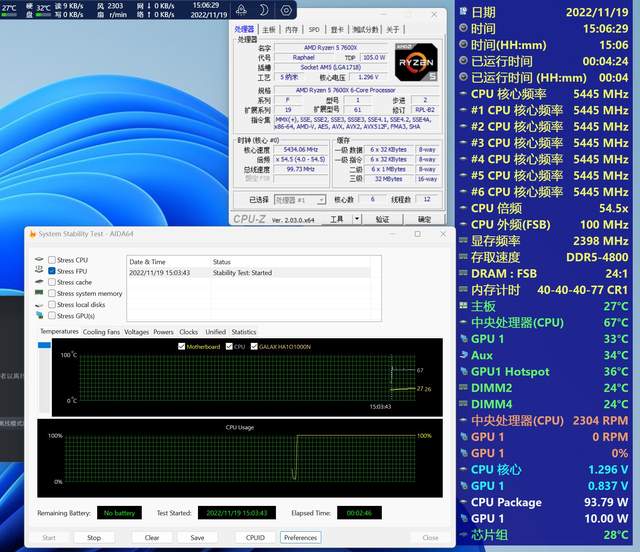Enable Stress system memory checkbox
This screenshot has width=640, height=552.
point(52,293)
